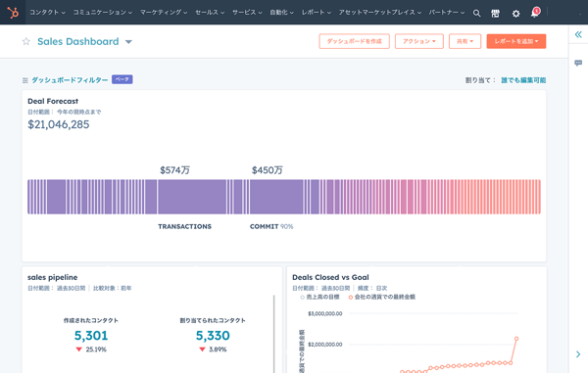Collapse the side panel with the double chevron
Image resolution: width=588 pixels, height=373 pixels.
coord(578,34)
